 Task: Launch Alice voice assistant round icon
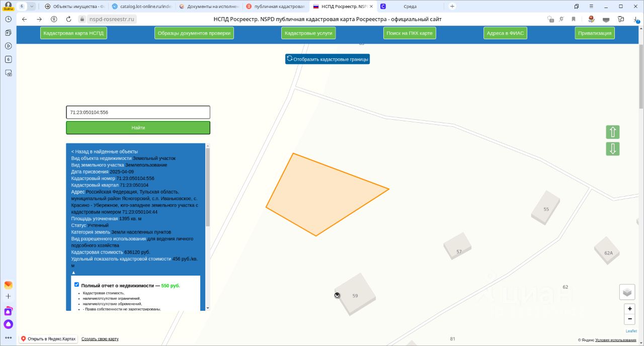coord(8,324)
